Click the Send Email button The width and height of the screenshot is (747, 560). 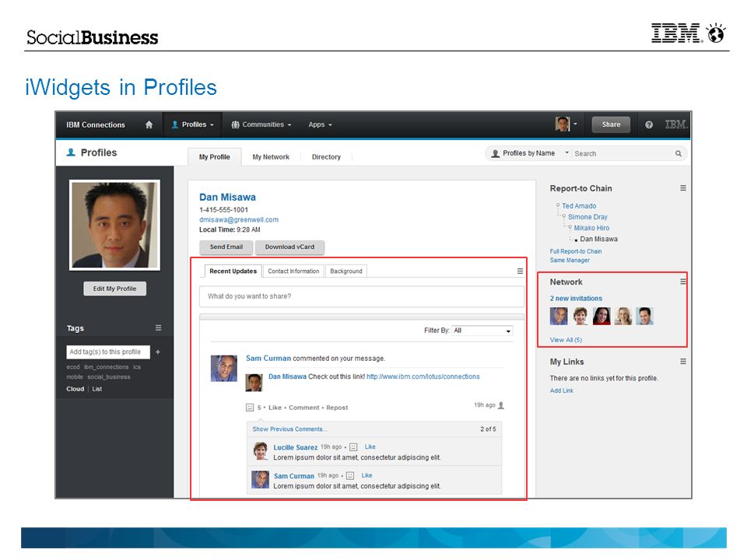point(226,247)
